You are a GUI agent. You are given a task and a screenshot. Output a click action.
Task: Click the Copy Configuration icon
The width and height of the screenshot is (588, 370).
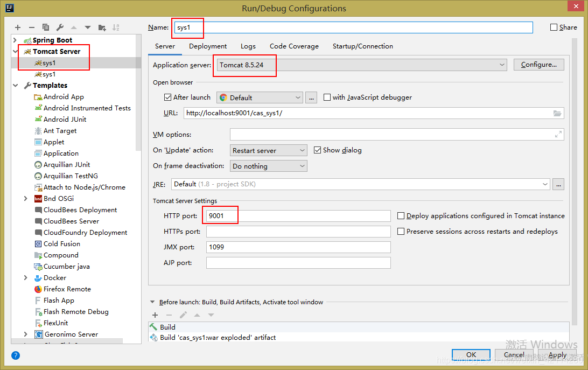point(46,27)
